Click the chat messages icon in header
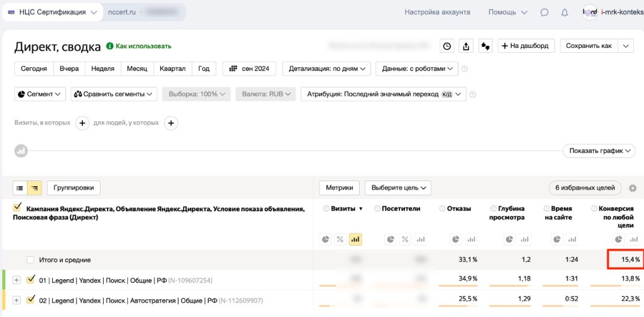This screenshot has height=317, width=644. [545, 12]
